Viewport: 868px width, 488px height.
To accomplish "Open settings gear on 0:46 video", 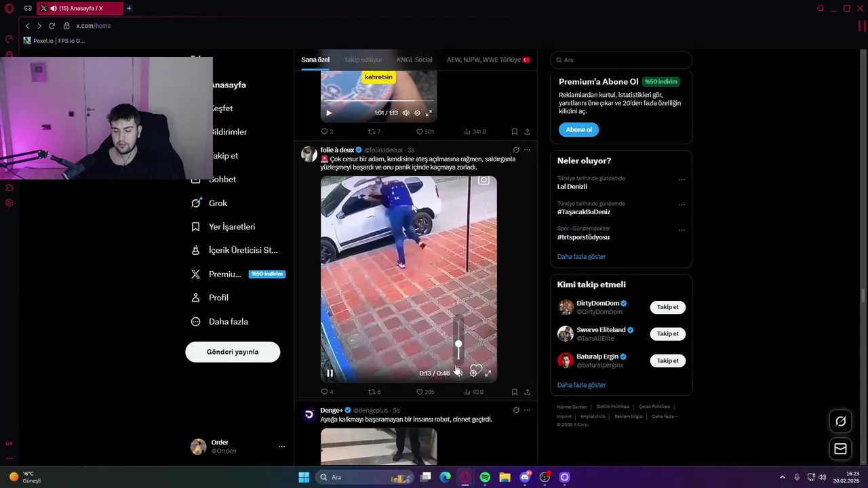I will point(473,373).
